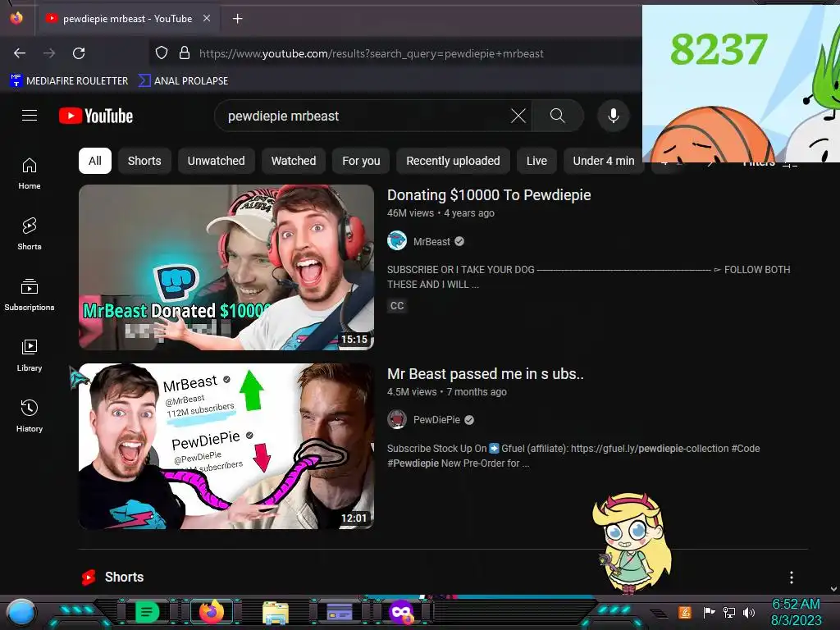Reload the page

79,53
